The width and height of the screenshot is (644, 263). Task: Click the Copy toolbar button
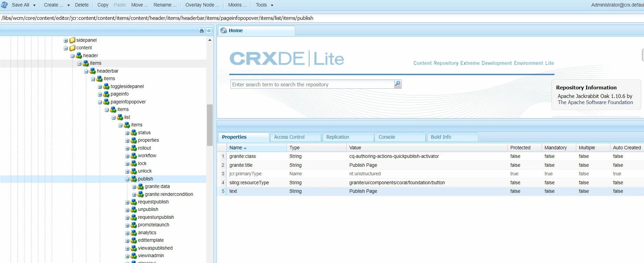coord(103,5)
